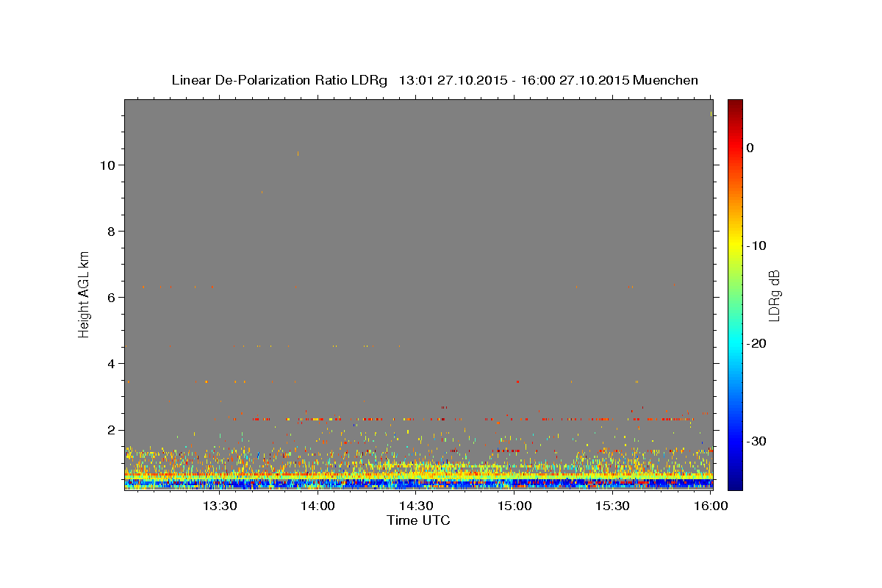The image size is (882, 588).
Task: Click the '13:01 27.10.2015' start time in the title
Action: point(453,80)
